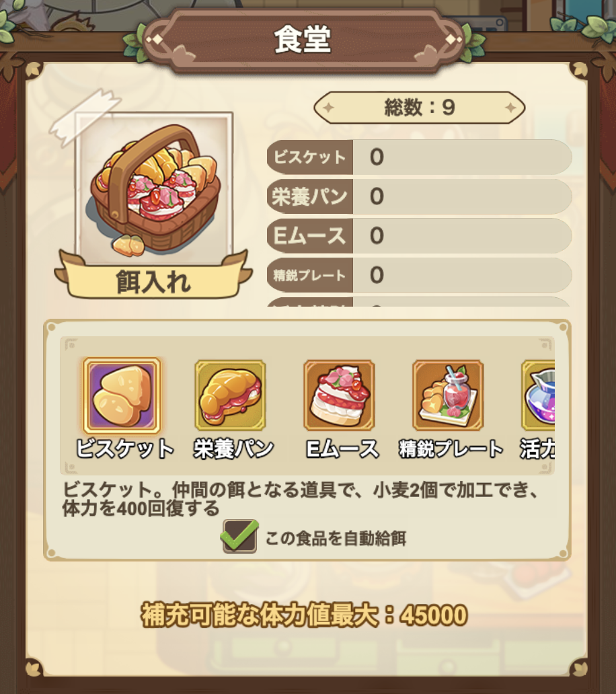This screenshot has height=694, width=616.
Task: Open the ビスケット count row
Action: [419, 157]
